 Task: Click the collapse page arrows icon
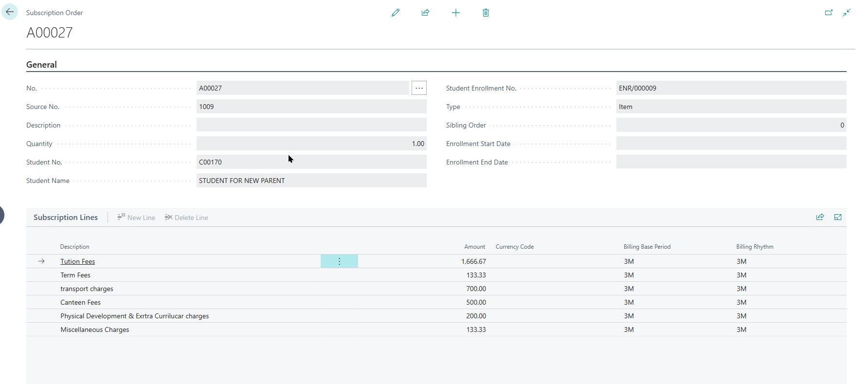pos(847,13)
